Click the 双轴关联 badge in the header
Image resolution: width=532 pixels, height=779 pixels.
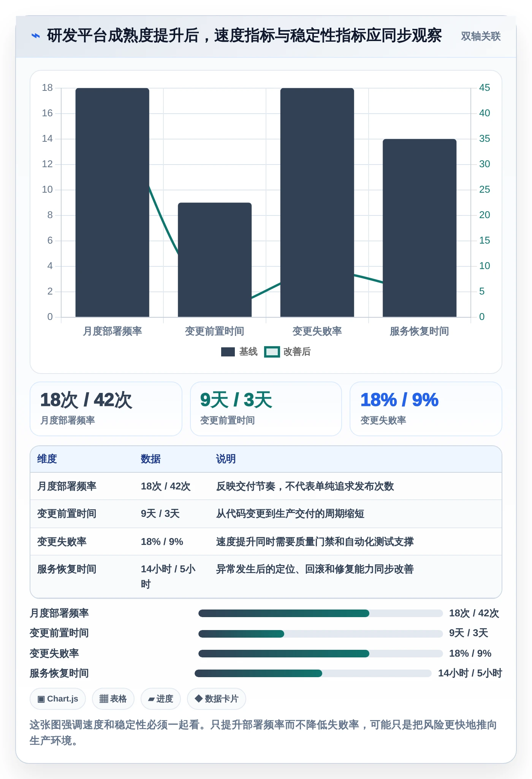pos(481,36)
